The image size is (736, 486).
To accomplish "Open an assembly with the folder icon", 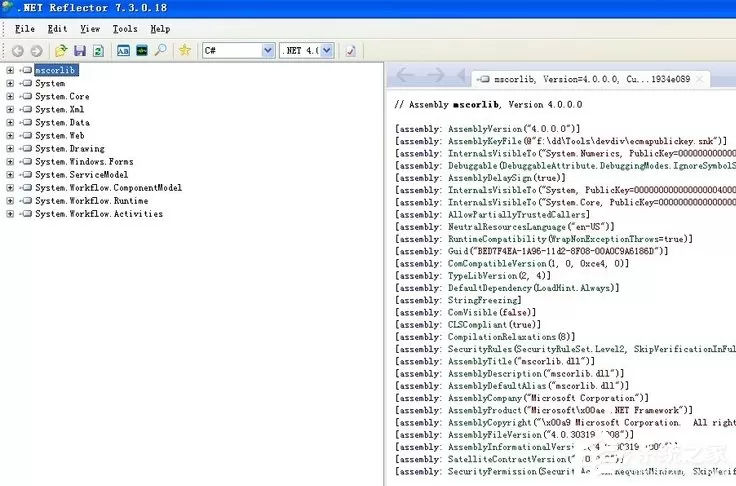I will click(61, 50).
